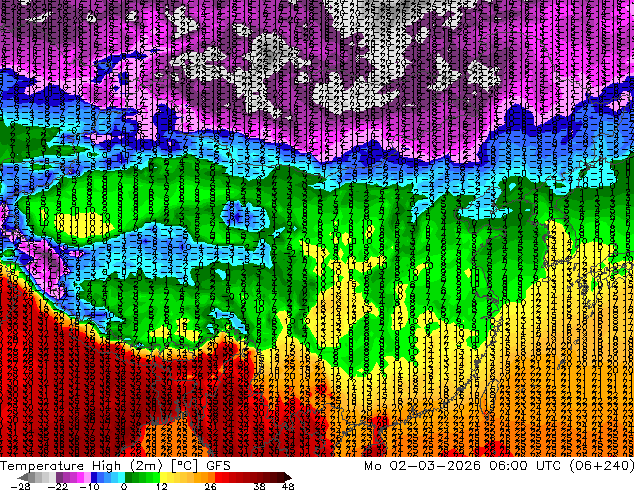Image resolution: width=634 pixels, height=490 pixels.
Task: Pick the bright red legend swatch at 26
Action: (x=218, y=477)
